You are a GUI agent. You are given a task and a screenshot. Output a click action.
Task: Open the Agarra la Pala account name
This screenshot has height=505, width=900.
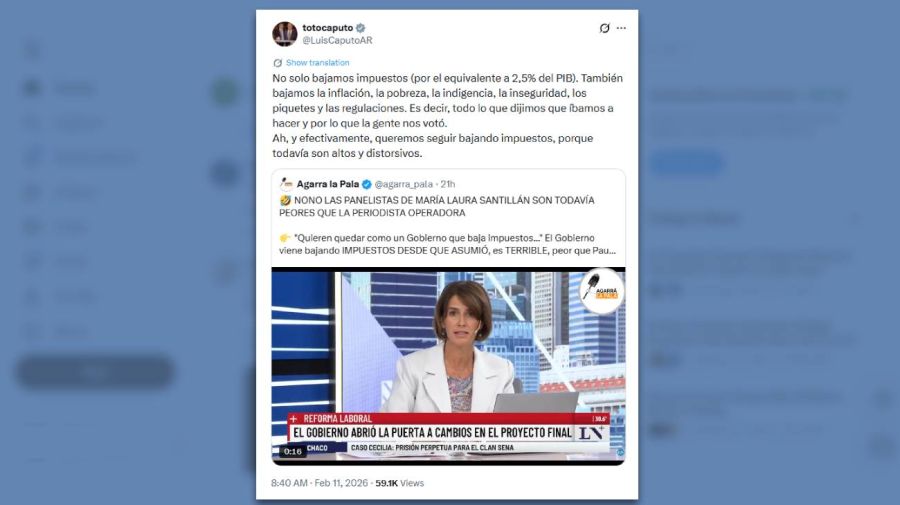[x=328, y=184]
